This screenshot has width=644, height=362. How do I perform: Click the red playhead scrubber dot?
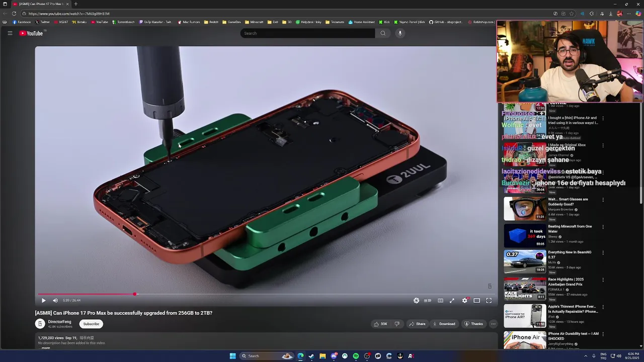[134, 294]
